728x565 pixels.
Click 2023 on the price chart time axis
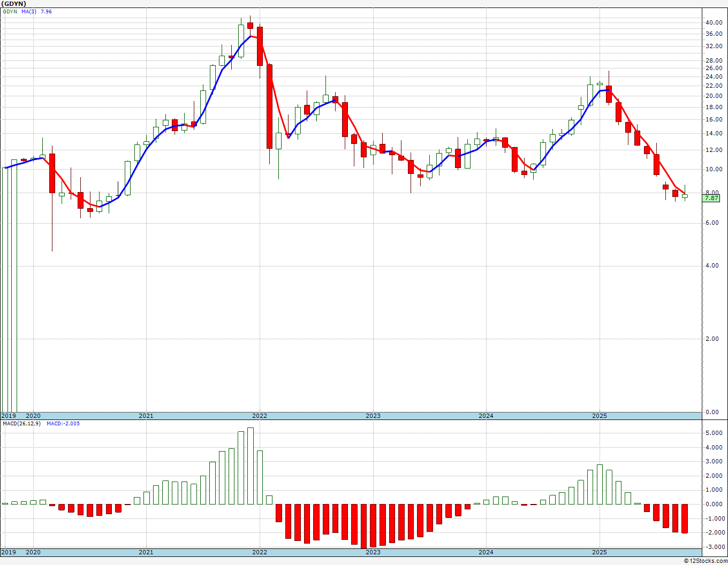(373, 416)
